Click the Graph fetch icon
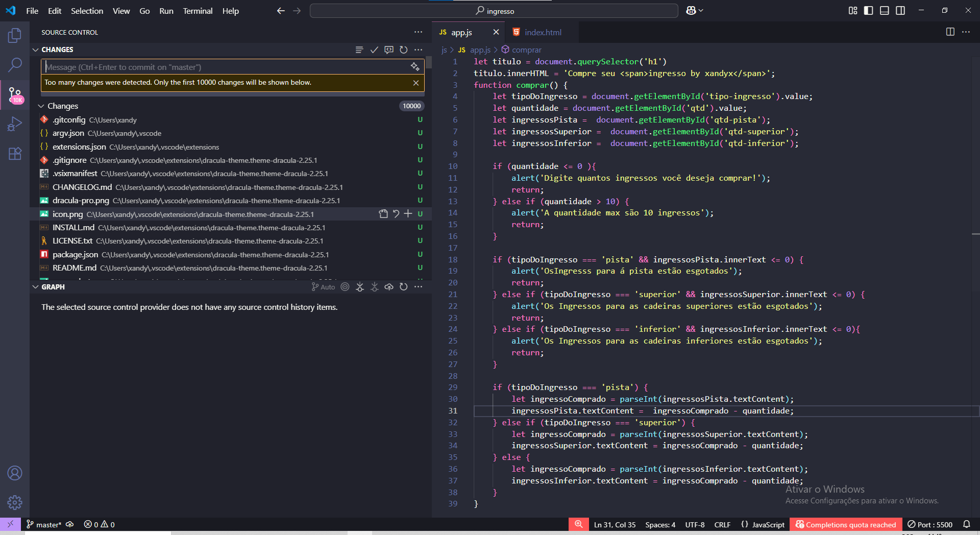The width and height of the screenshot is (980, 535). click(x=360, y=287)
